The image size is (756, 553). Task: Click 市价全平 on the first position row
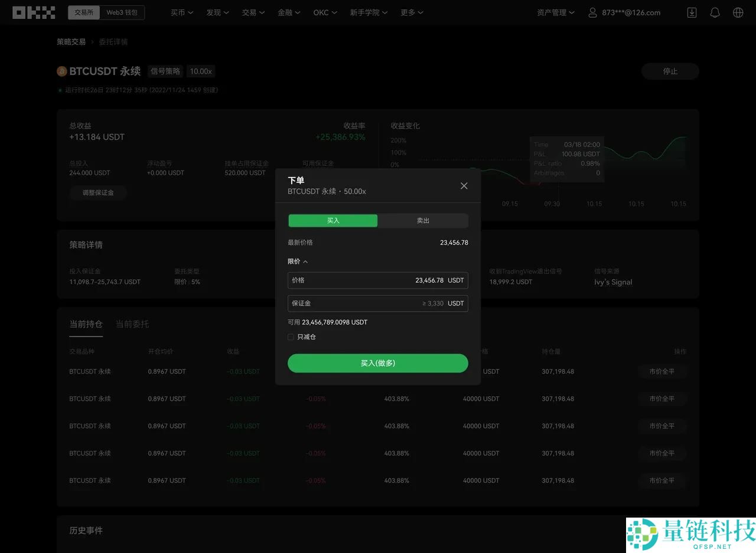661,371
